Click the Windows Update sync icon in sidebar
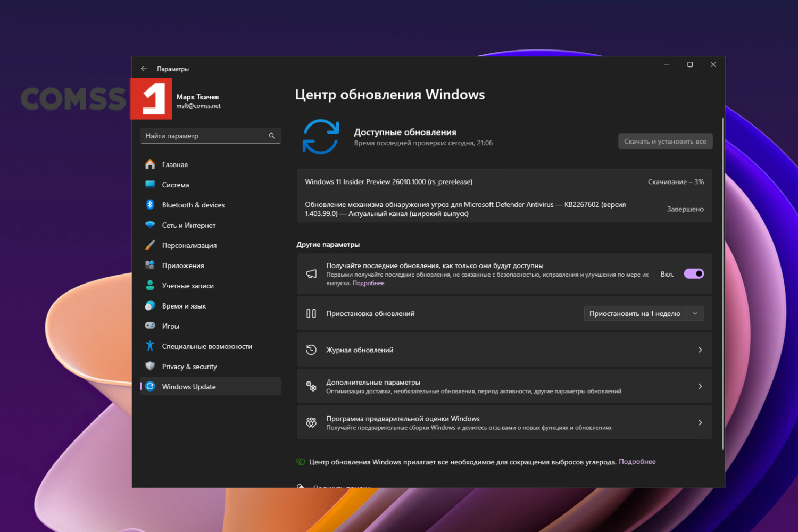This screenshot has height=532, width=798. (x=149, y=386)
